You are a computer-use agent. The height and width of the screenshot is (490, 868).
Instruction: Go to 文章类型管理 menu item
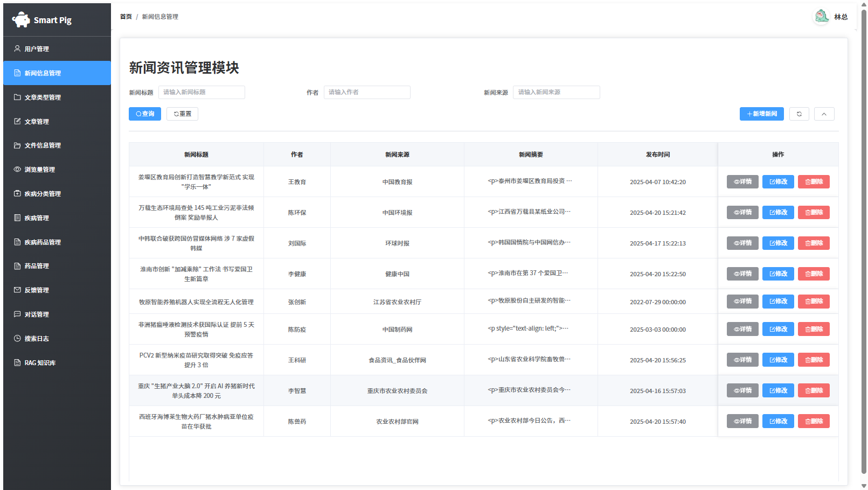(x=57, y=97)
